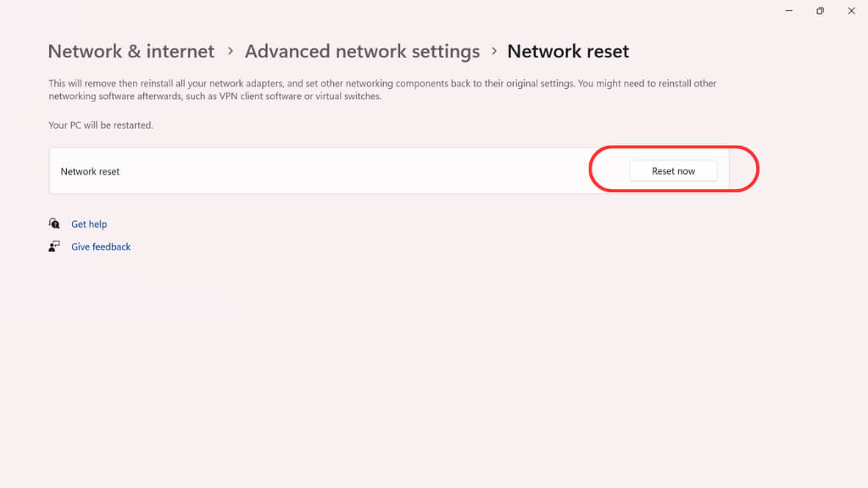The height and width of the screenshot is (488, 868).
Task: Close the Settings window
Action: pyautogui.click(x=851, y=11)
